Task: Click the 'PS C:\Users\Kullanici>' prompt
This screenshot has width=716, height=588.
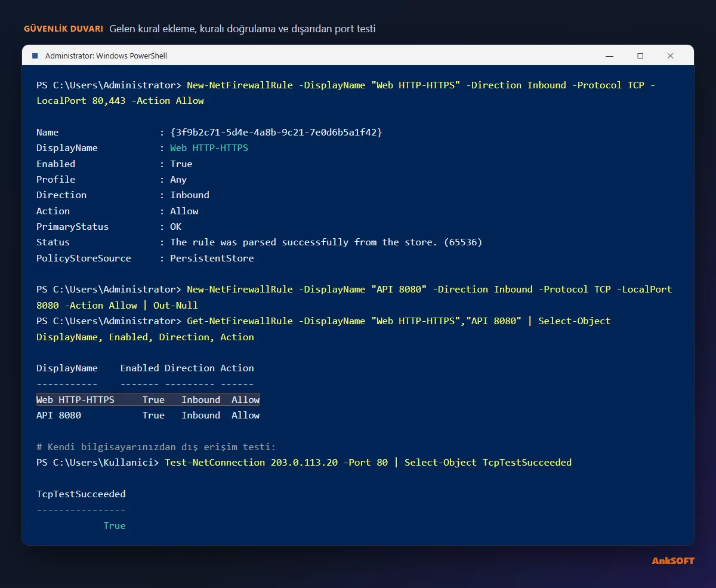Action: [98, 463]
